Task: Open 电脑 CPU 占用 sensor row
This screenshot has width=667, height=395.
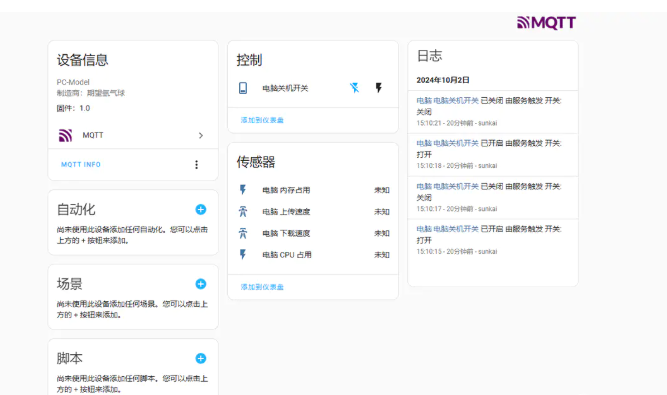Action: (313, 255)
